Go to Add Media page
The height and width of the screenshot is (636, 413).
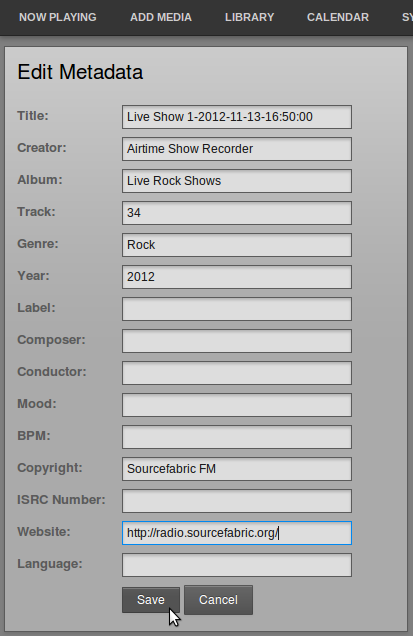click(x=161, y=17)
